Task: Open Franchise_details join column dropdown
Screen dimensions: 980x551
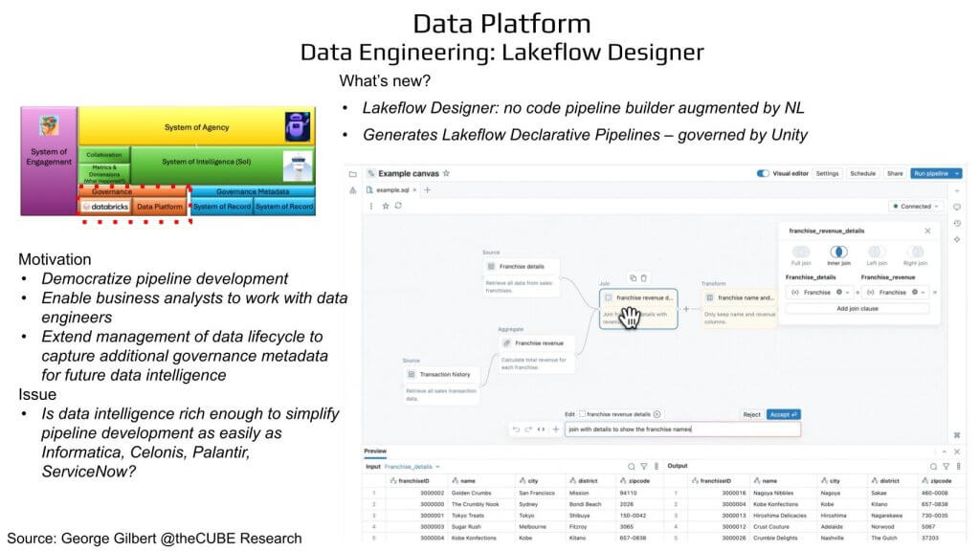Action: (820, 293)
